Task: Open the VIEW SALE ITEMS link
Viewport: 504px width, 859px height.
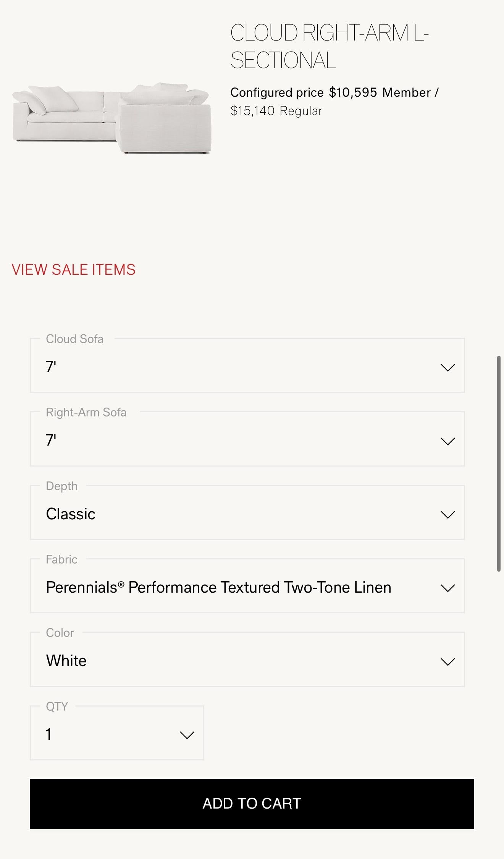Action: [x=73, y=269]
